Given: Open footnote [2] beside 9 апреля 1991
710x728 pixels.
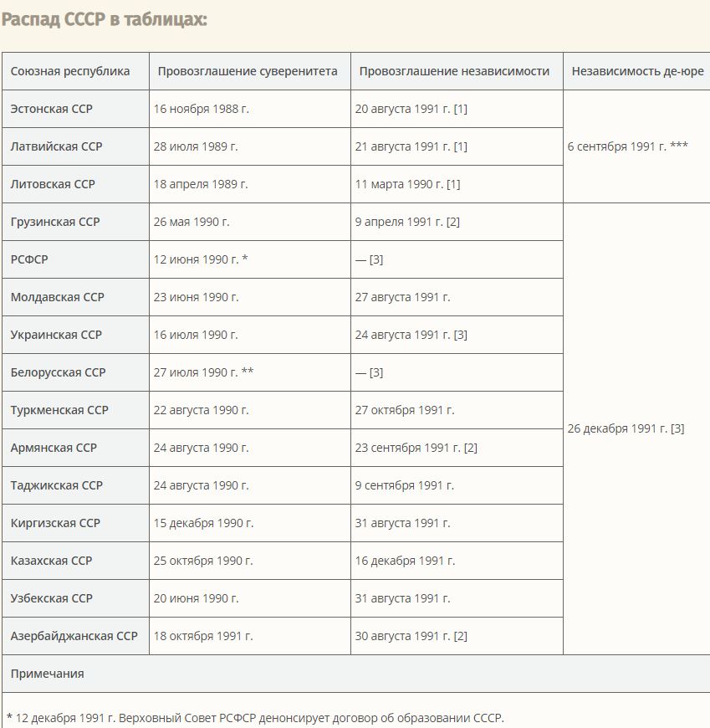Looking at the screenshot, I should point(453,222).
